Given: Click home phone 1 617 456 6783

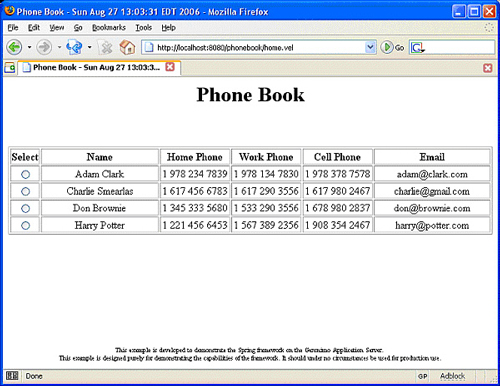Looking at the screenshot, I should 195,191.
